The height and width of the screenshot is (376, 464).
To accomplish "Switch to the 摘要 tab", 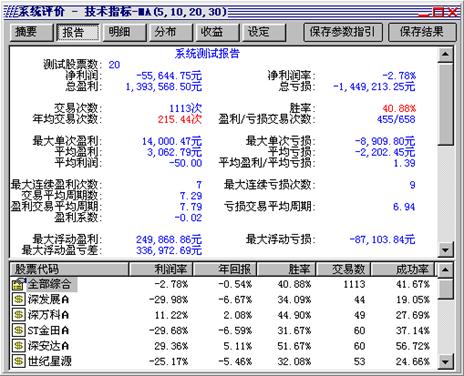I will (x=31, y=32).
